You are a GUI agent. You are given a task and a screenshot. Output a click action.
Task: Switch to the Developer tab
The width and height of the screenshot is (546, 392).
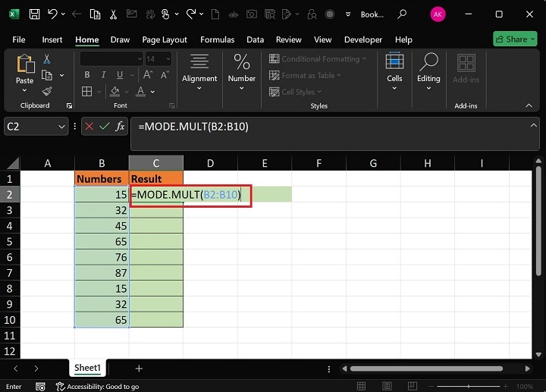click(363, 39)
